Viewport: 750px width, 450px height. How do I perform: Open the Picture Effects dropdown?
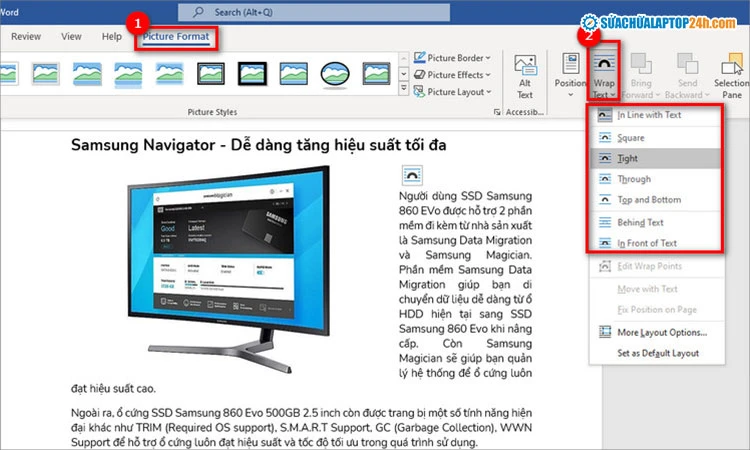(452, 75)
